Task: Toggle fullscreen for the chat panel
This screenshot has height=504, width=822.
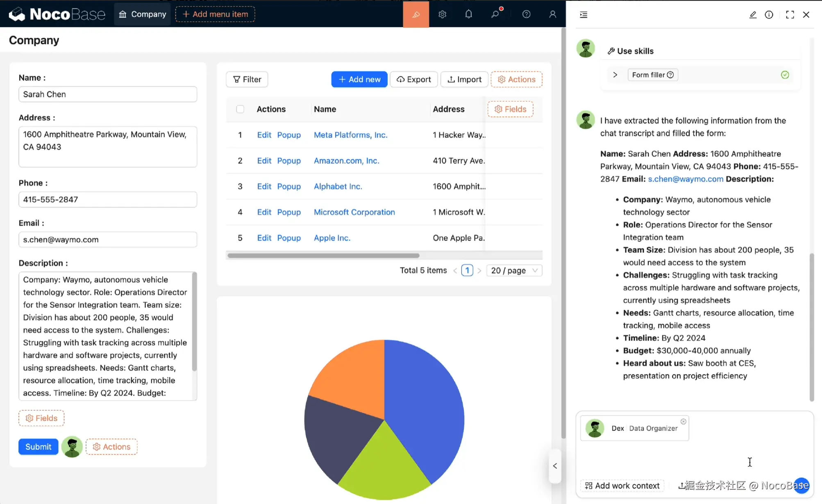Action: pyautogui.click(x=790, y=15)
